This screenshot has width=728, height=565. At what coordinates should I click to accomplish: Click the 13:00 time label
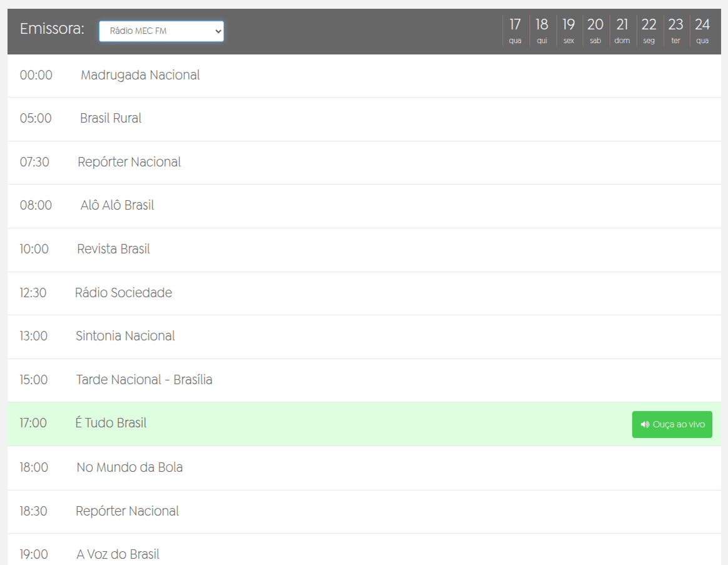point(33,336)
